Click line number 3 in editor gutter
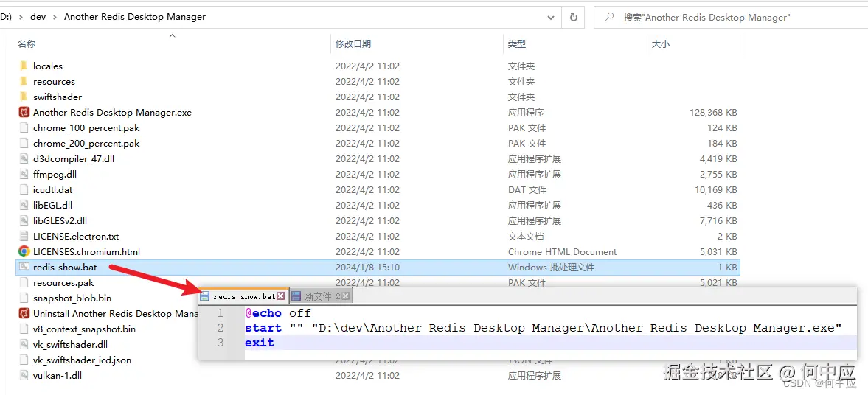Viewport: 868px width, 395px height. point(221,343)
